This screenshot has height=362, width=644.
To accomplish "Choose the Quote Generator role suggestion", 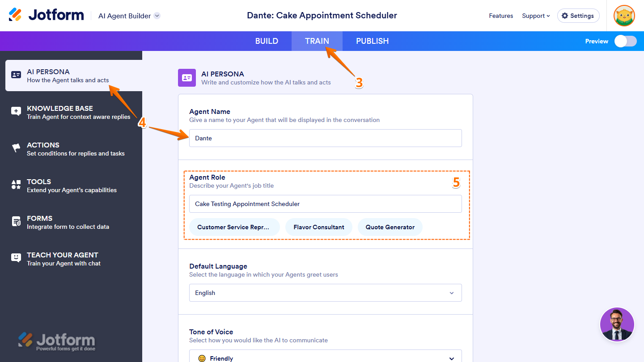I will coord(390,227).
